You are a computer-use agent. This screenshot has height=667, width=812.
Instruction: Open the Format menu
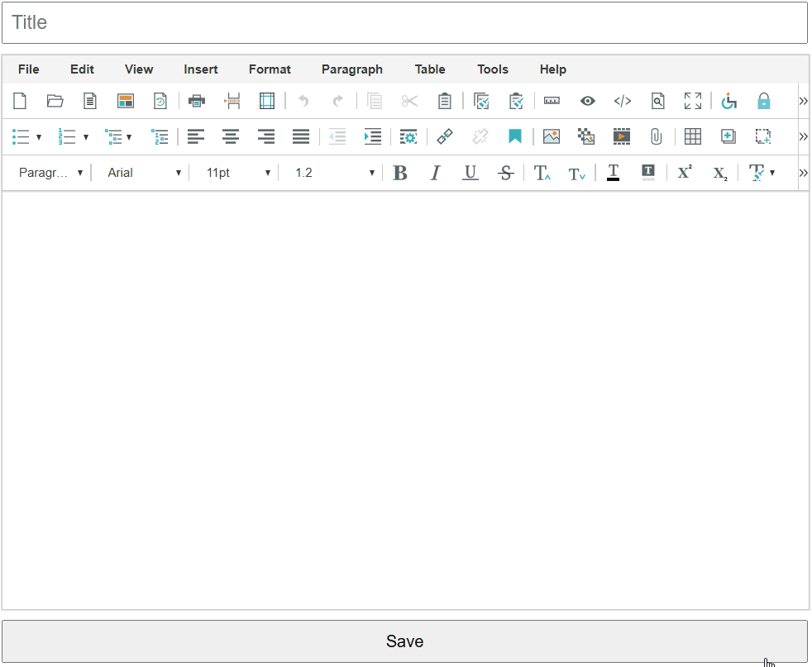(x=270, y=69)
